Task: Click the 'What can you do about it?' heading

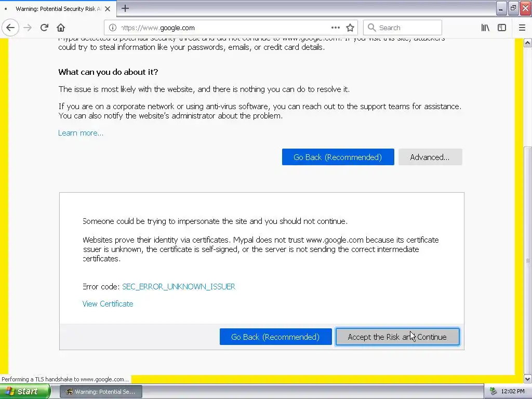Action: (x=108, y=72)
